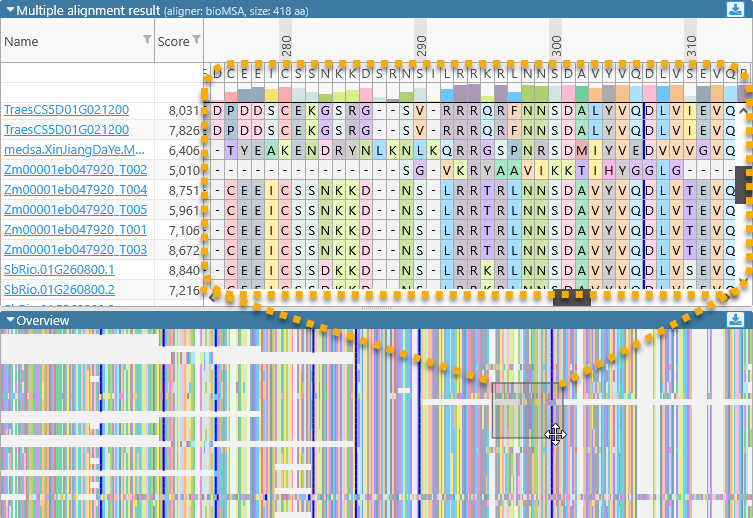Click the alignment vertical scrollbar thumb
Viewport: 753px width, 518px height.
click(x=741, y=184)
